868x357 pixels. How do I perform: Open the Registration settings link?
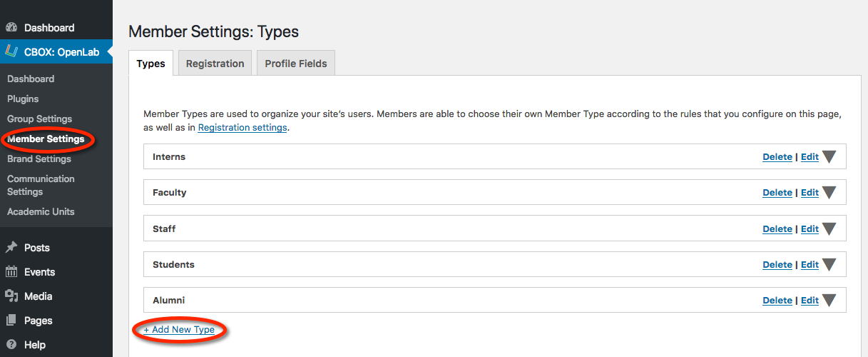pos(242,128)
